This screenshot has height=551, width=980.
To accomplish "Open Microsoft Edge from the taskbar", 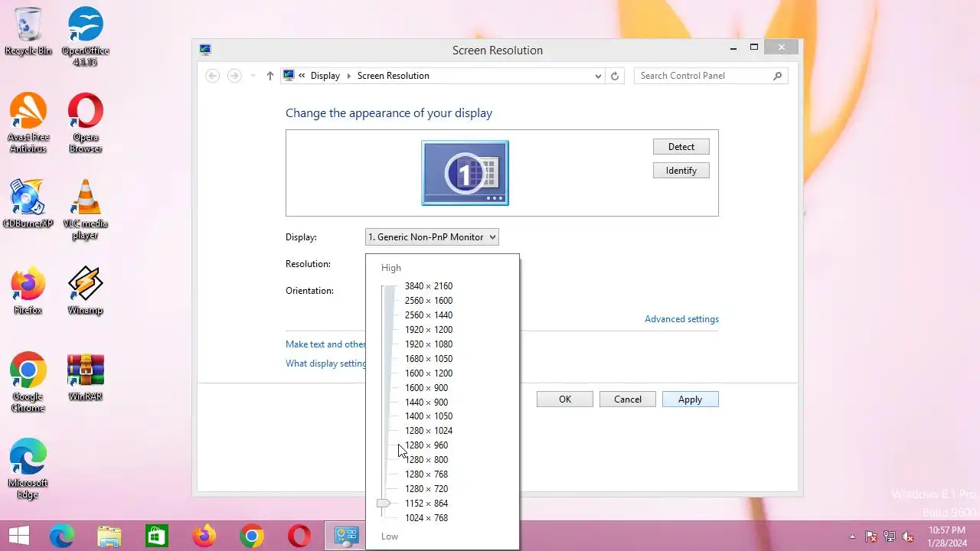I will tap(62, 536).
